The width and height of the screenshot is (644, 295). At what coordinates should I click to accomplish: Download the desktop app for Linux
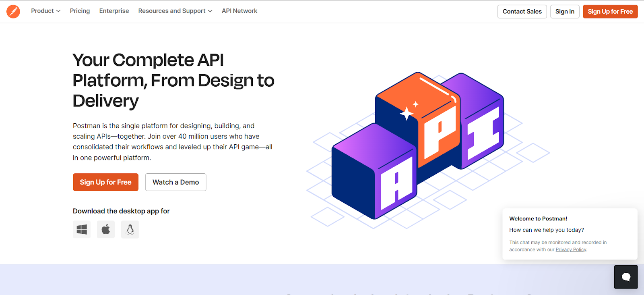[x=130, y=229]
